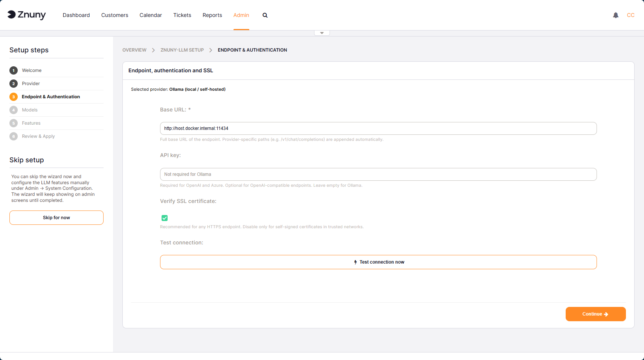
Task: Open the Admin menu
Action: click(x=241, y=15)
